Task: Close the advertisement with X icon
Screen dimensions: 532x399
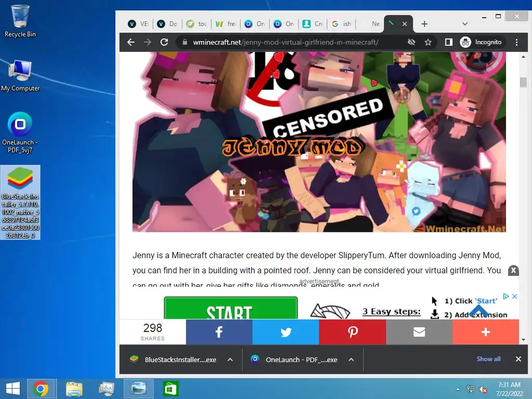Action: pos(514,296)
